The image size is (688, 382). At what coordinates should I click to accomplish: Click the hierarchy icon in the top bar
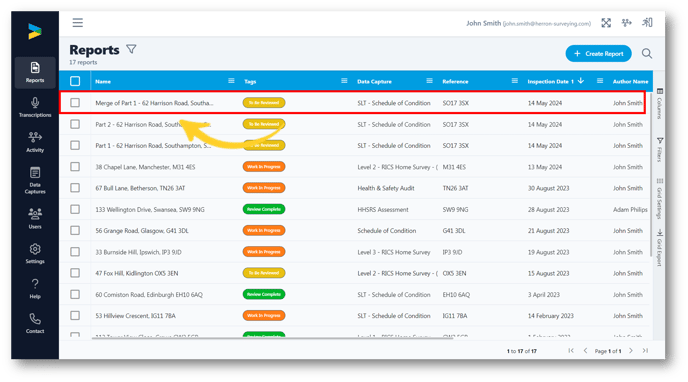click(627, 23)
